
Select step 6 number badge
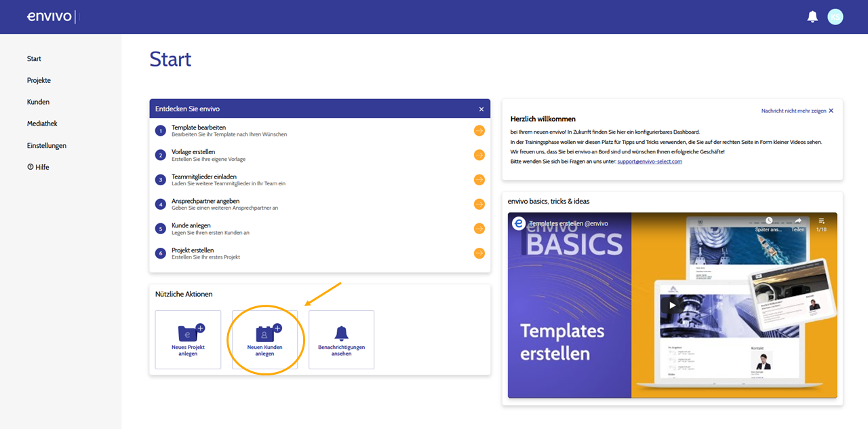click(161, 253)
